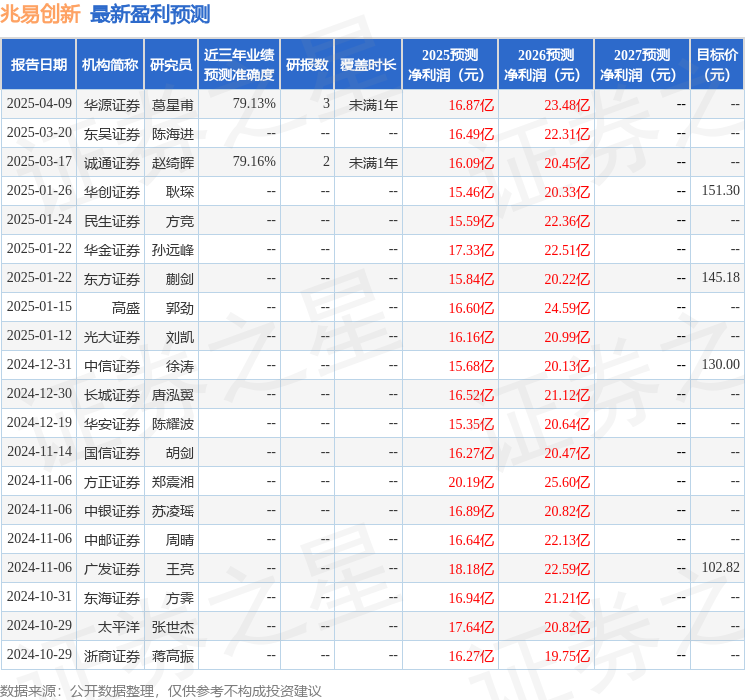
Task: Select the 17.64亿 forecast value
Action: [471, 627]
